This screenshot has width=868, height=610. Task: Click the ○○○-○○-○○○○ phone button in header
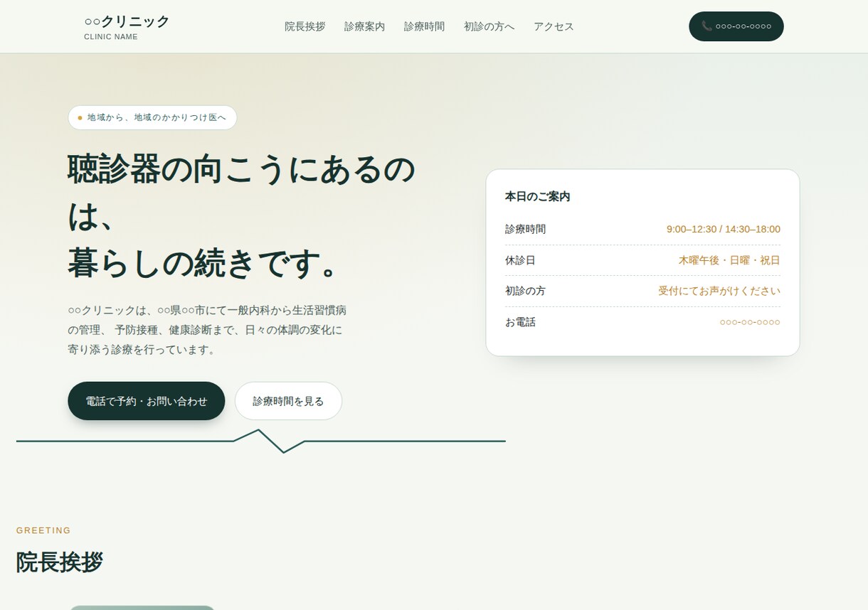pyautogui.click(x=736, y=26)
